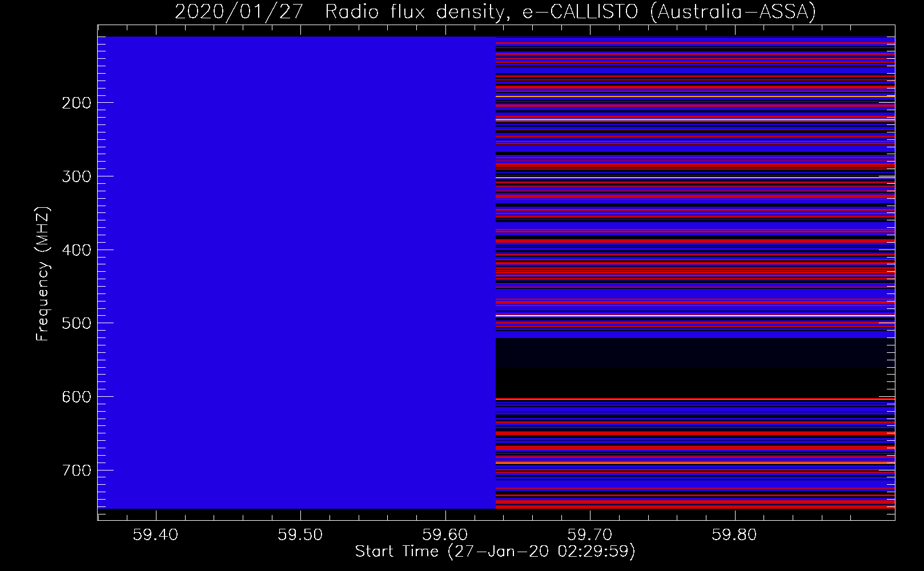Click the 'Start Time (27-Jan-20 02:29:59)' label
924x571 pixels.
495,552
